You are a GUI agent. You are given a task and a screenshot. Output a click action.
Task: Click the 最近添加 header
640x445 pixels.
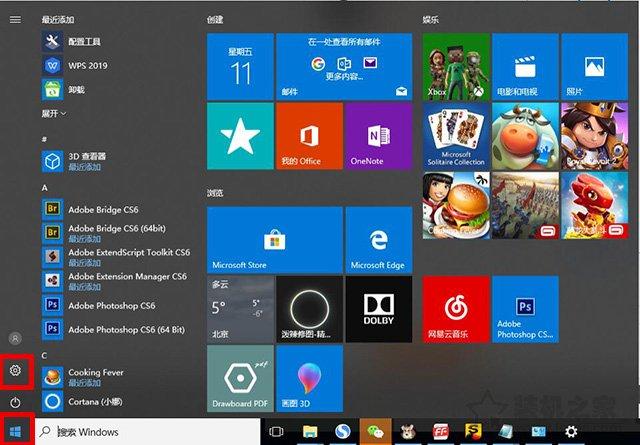pos(58,19)
